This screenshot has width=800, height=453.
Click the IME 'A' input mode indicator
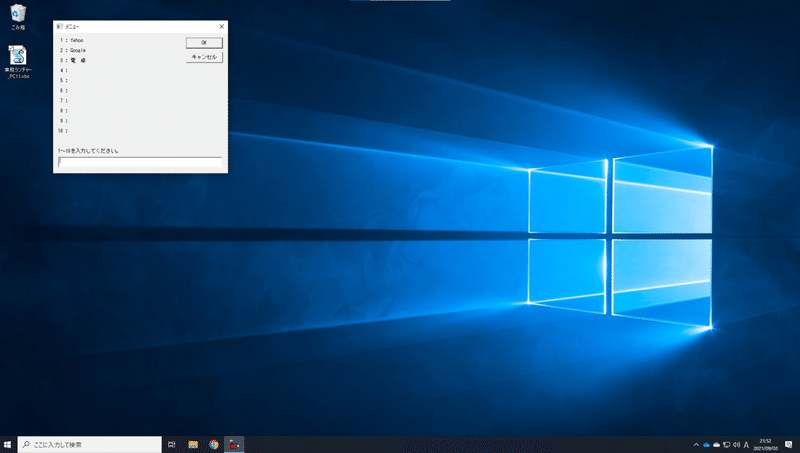[x=746, y=445]
